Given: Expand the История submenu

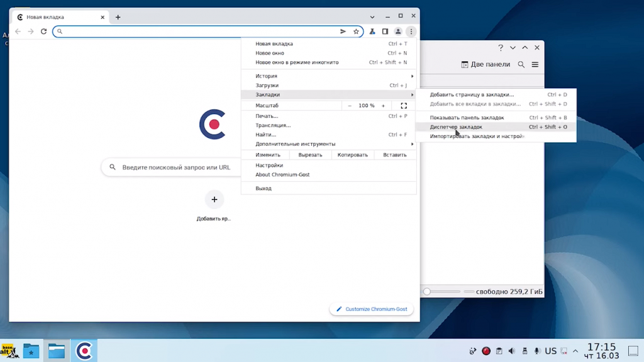Looking at the screenshot, I should point(328,76).
